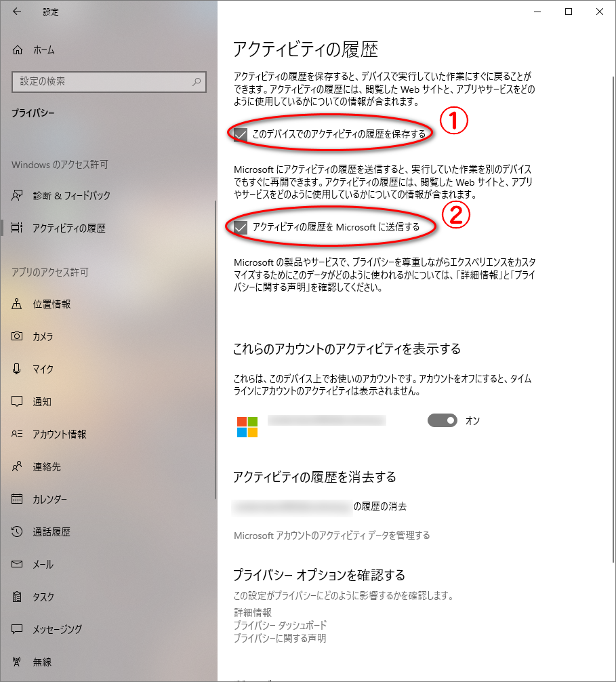Click the sidebar vertical scrollbar
This screenshot has height=682, width=616.
(x=215, y=339)
